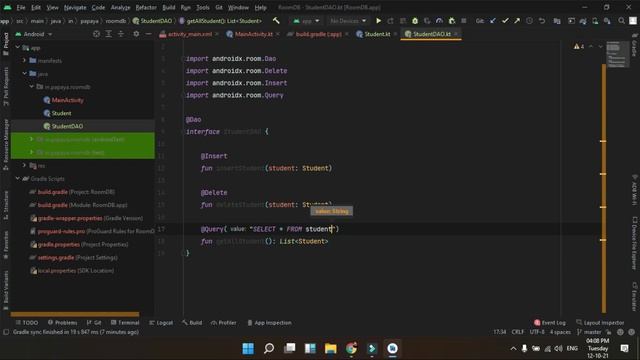Screen dimensions: 640x360
Task: Click the UTF-8 encoding indicator
Action: pos(537,332)
